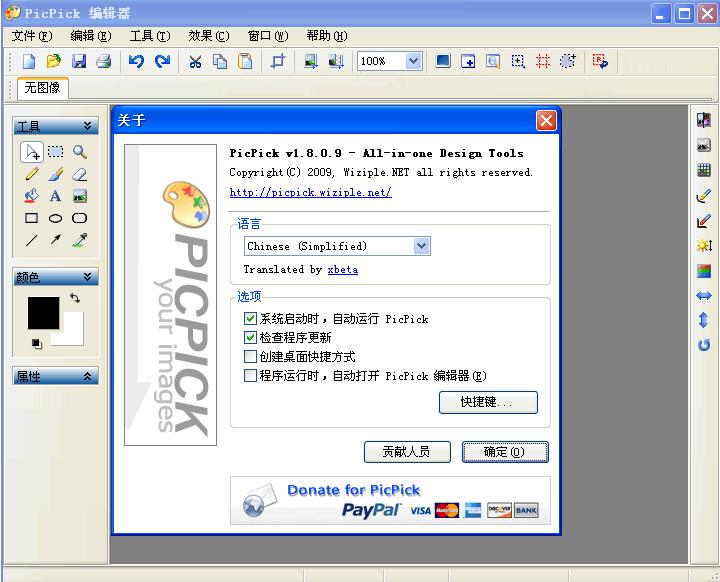Screen dimensions: 720x582
Task: Click the white background color swatch
Action: point(73,334)
